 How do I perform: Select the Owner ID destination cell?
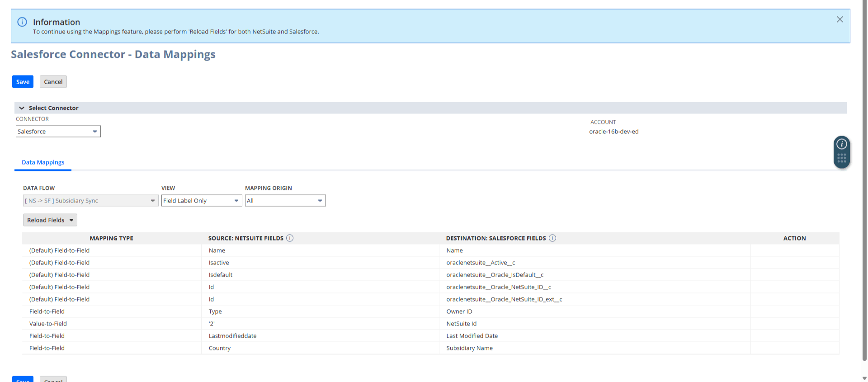click(595, 311)
